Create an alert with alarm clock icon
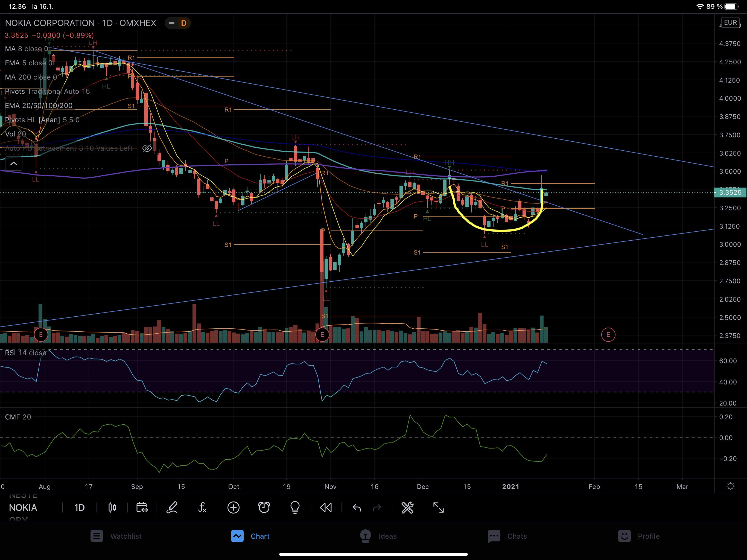This screenshot has width=747, height=560. pos(264,507)
